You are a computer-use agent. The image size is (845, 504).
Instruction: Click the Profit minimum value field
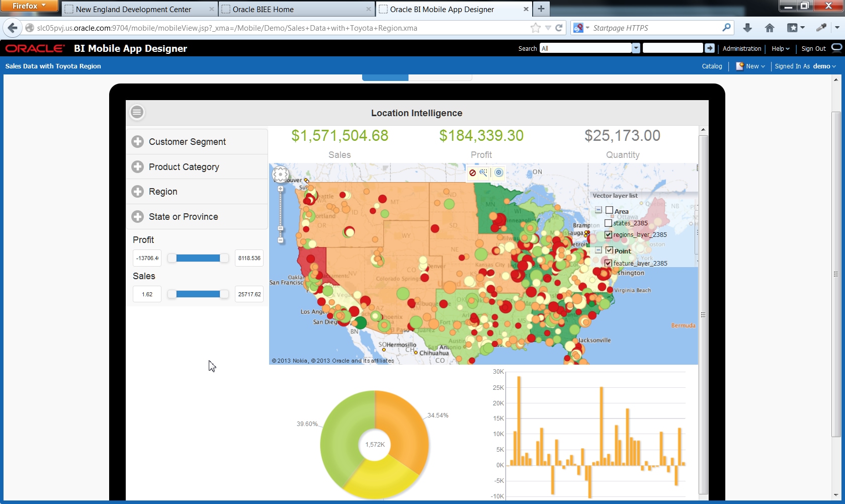tap(147, 258)
